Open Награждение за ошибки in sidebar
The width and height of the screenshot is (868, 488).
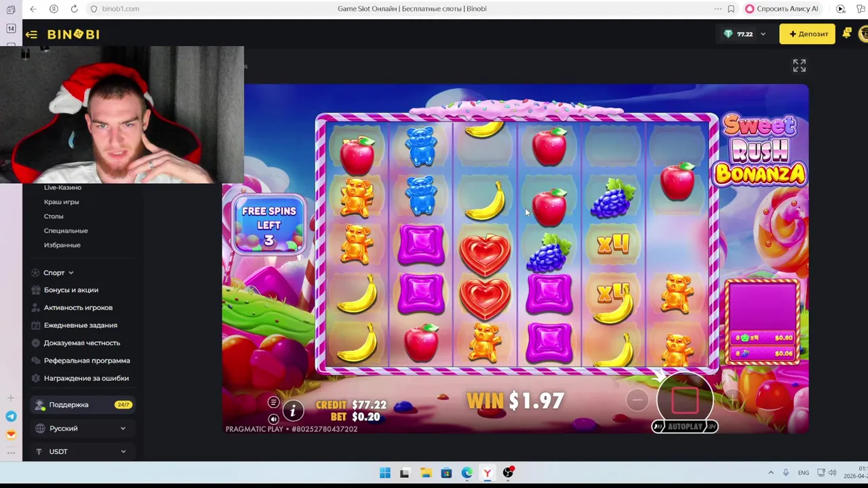pos(86,378)
